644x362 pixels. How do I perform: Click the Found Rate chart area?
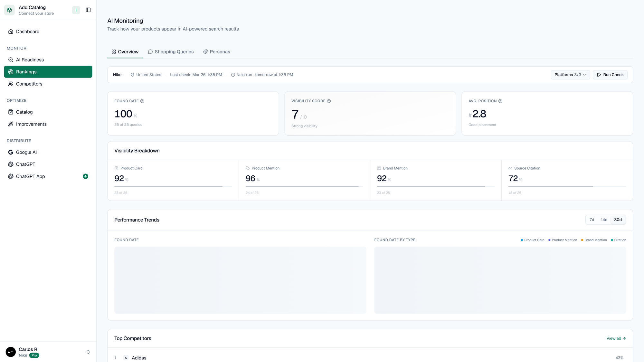point(240,280)
